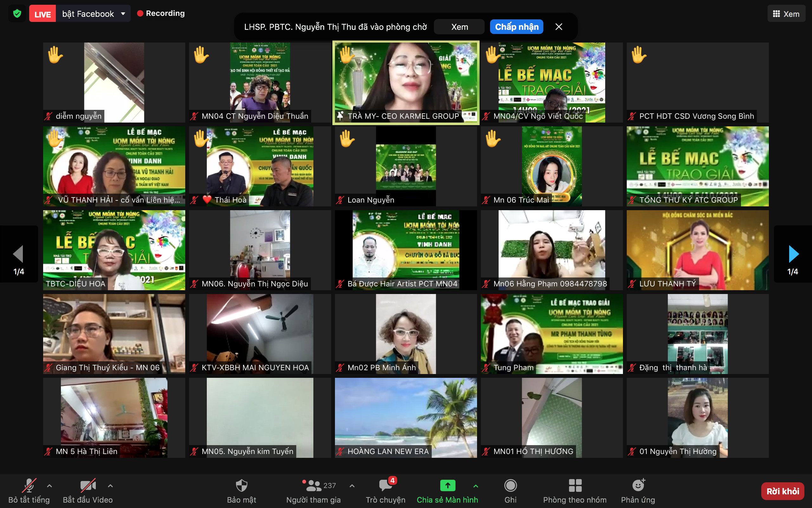Image resolution: width=812 pixels, height=508 pixels.
Task: Click name label TBTC-DIỆU HOA
Action: pyautogui.click(x=75, y=284)
